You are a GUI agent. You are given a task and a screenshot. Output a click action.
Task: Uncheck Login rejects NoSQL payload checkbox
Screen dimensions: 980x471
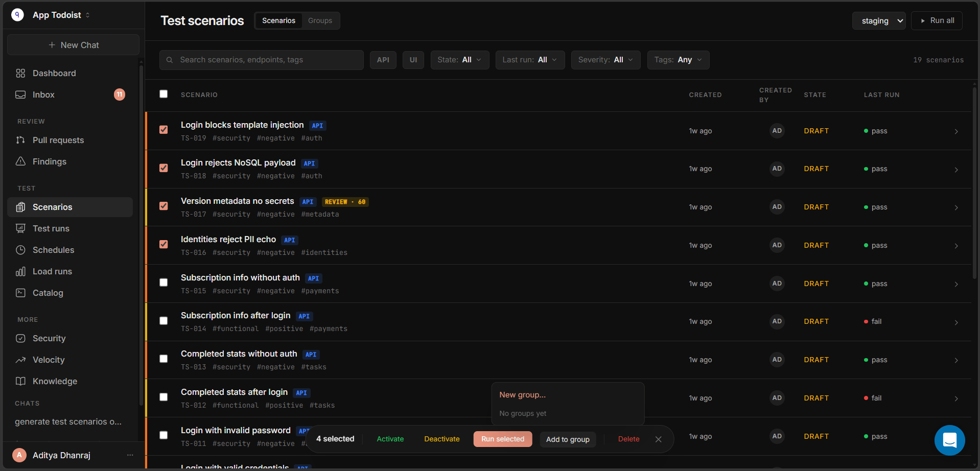pos(164,168)
